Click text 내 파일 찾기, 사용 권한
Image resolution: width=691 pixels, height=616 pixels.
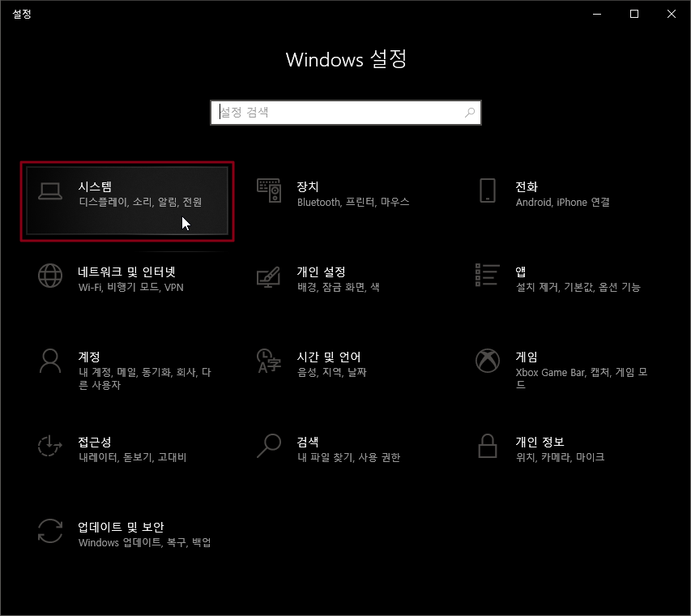348,457
